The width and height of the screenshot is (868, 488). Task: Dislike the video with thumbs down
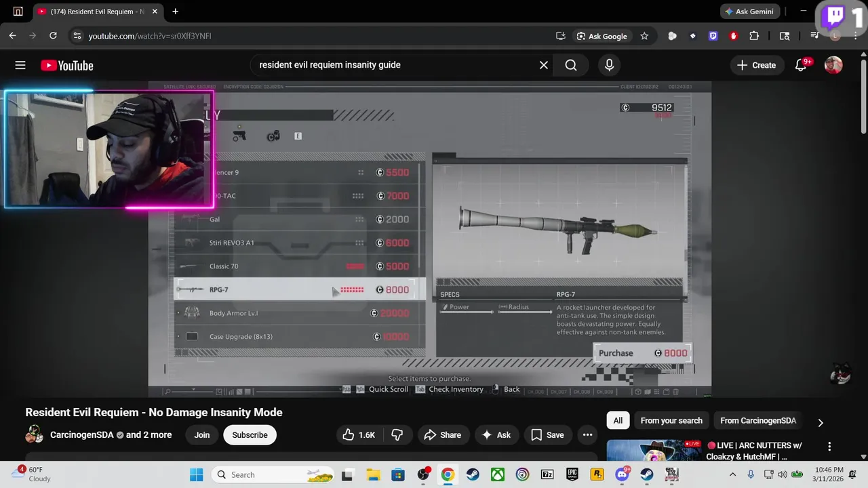pos(397,435)
